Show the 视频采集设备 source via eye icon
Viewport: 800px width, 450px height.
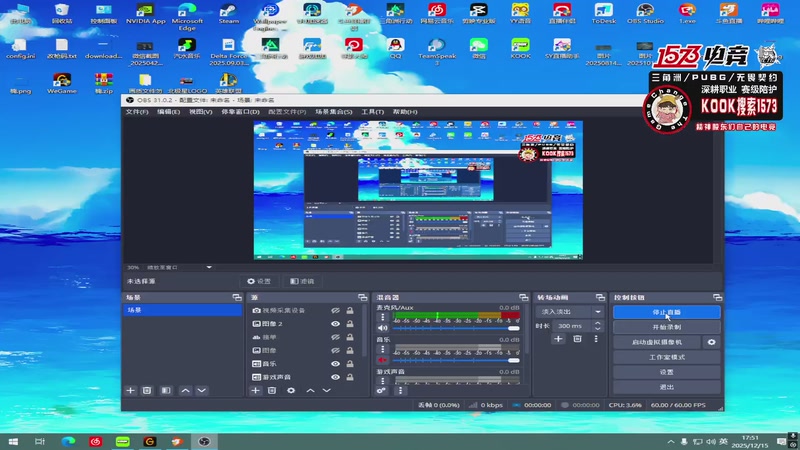point(335,310)
